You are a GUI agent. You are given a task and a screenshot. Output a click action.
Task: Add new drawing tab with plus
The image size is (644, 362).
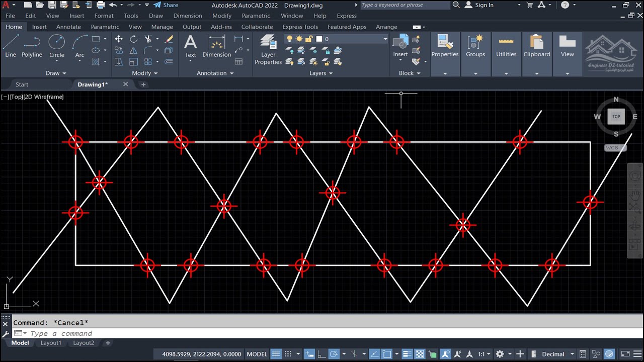point(143,84)
